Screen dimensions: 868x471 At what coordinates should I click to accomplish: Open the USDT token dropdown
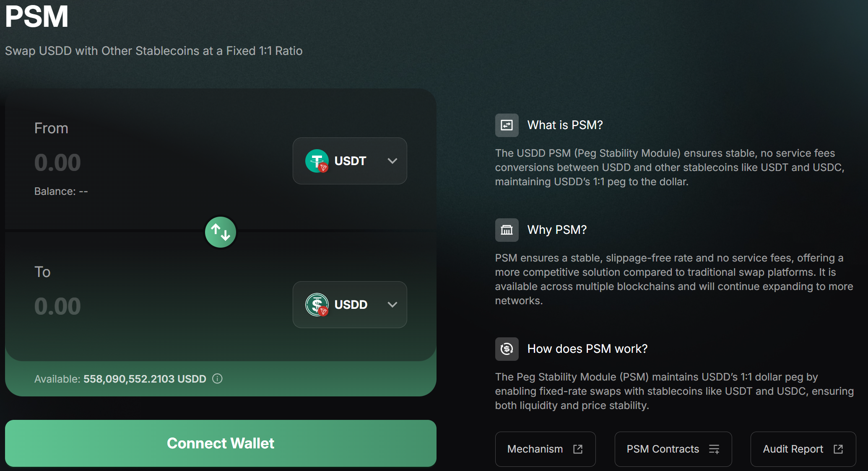coord(349,161)
